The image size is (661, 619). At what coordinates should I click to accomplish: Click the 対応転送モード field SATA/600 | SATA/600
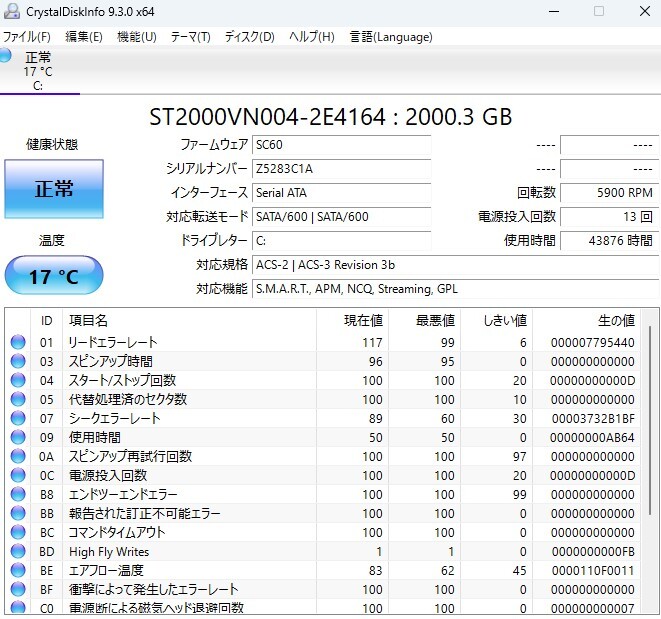[x=341, y=217]
